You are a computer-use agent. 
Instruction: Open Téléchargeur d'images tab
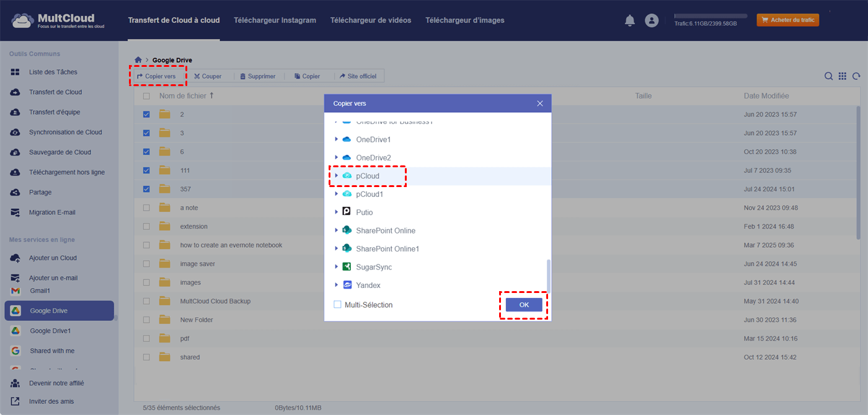(x=465, y=20)
